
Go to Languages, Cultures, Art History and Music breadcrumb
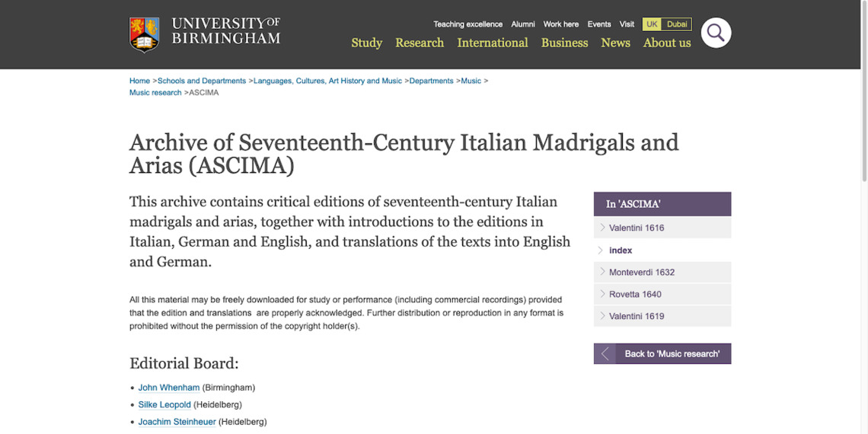(327, 81)
